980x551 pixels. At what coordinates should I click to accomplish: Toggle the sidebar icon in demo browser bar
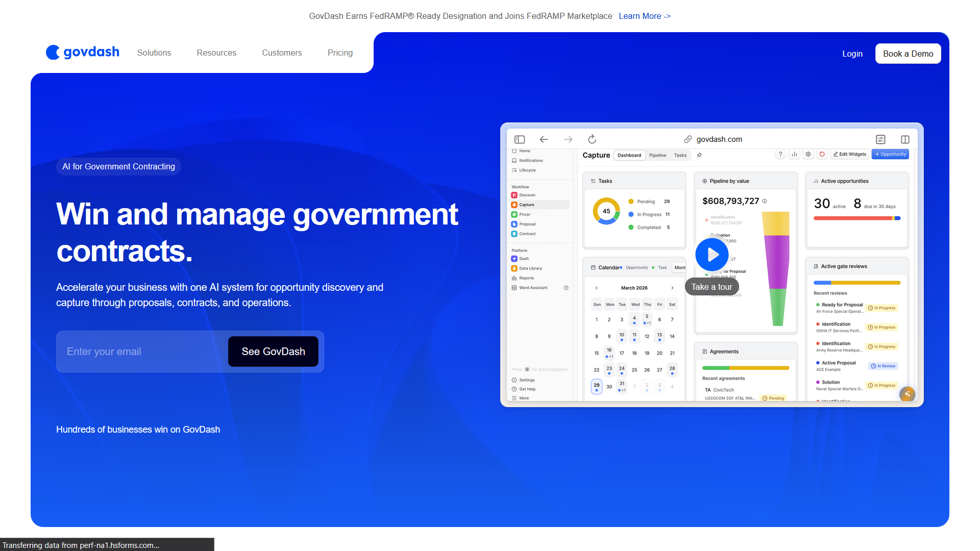point(520,139)
